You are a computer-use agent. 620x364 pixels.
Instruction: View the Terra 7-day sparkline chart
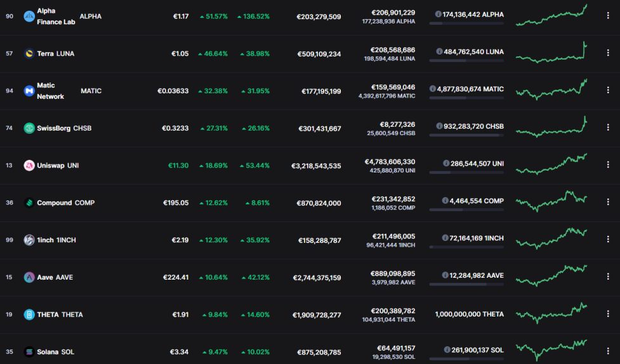pos(551,52)
